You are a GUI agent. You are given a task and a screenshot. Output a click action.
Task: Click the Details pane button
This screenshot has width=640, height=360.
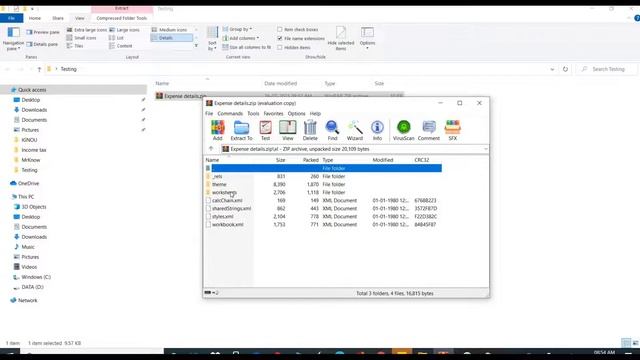(x=42, y=44)
